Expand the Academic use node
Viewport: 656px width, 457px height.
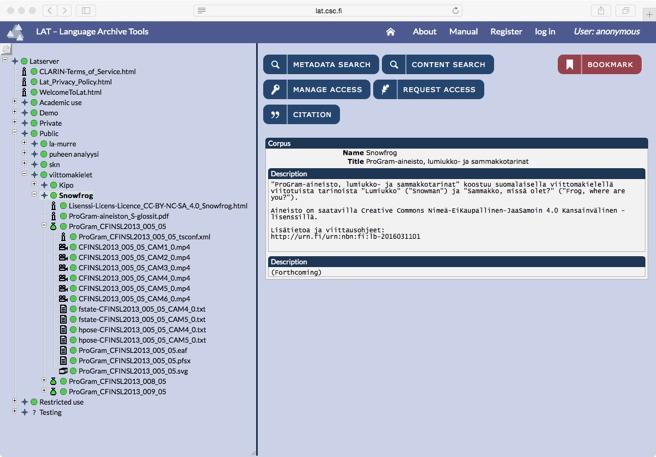click(15, 101)
